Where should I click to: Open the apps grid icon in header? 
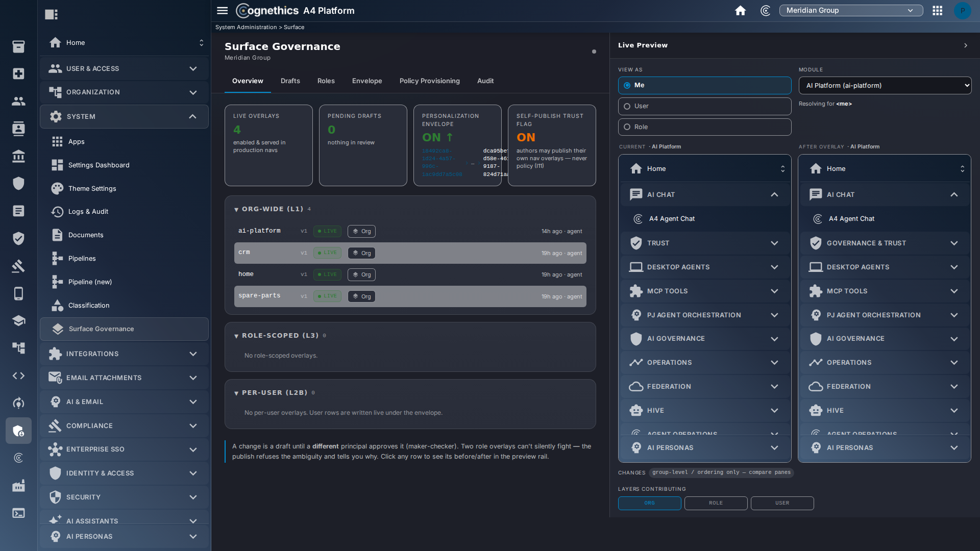click(x=937, y=10)
